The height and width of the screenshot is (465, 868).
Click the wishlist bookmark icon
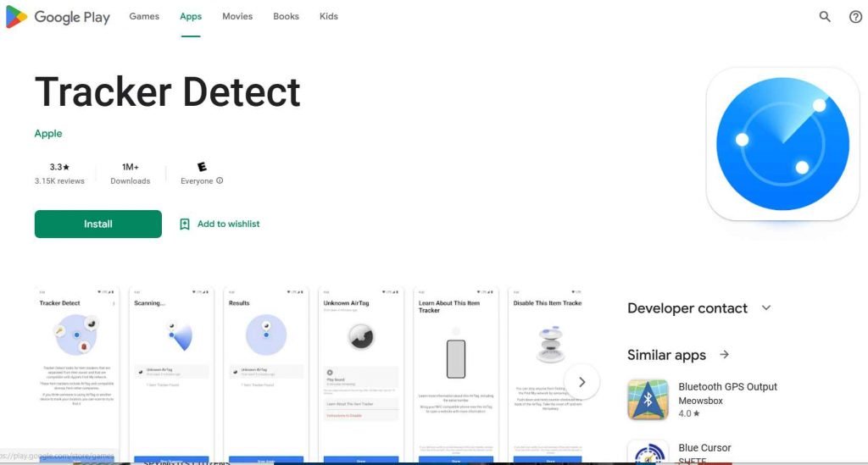pyautogui.click(x=184, y=224)
